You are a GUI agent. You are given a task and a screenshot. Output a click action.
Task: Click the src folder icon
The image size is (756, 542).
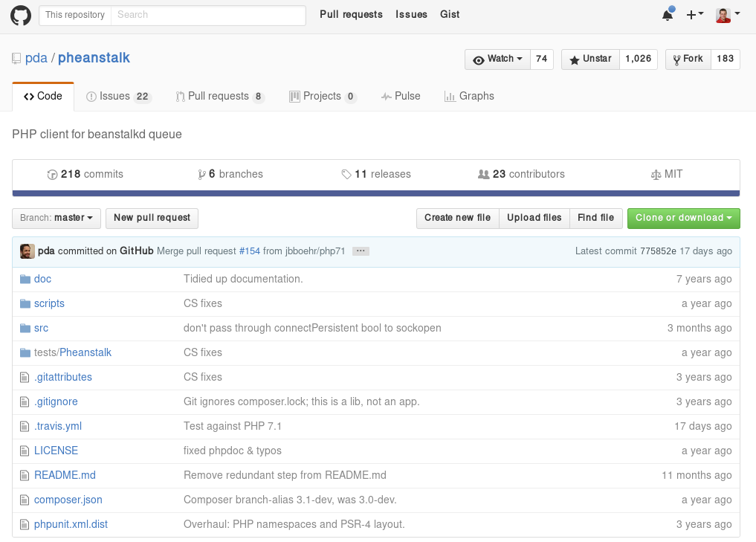25,329
